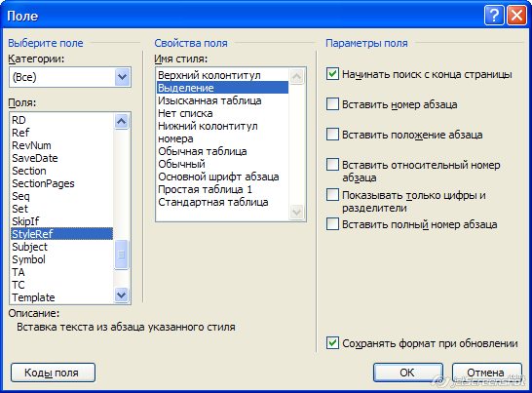Click style name list scroll up arrow
Viewport: 532px width, 393px height.
point(297,76)
